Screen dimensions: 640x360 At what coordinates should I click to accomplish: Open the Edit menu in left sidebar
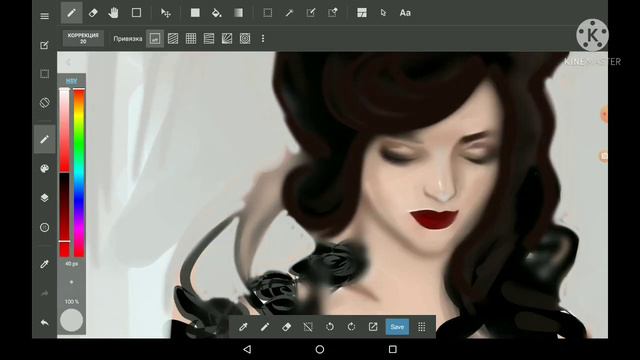(44, 45)
